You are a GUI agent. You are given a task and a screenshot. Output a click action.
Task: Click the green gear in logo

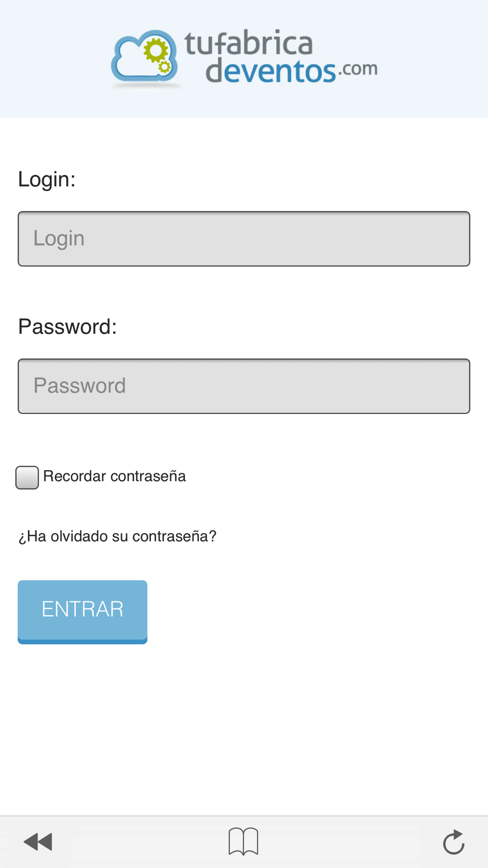156,49
